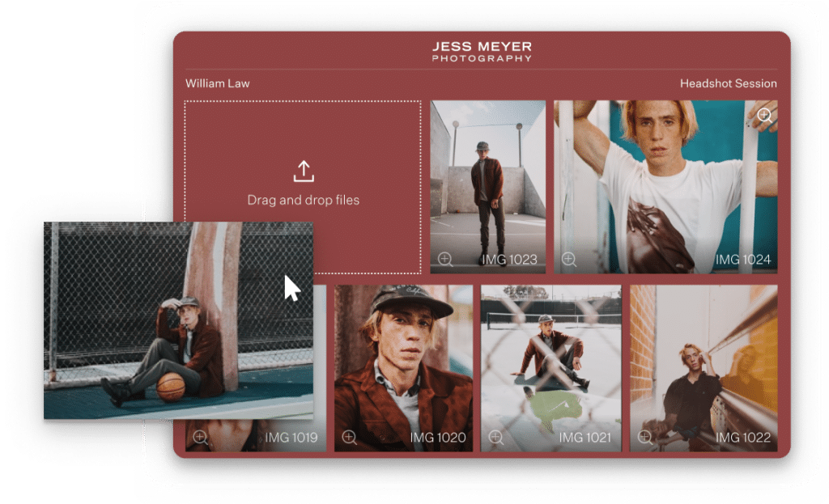Zoom into IMG 1021 with magnifier icon

[x=496, y=438]
